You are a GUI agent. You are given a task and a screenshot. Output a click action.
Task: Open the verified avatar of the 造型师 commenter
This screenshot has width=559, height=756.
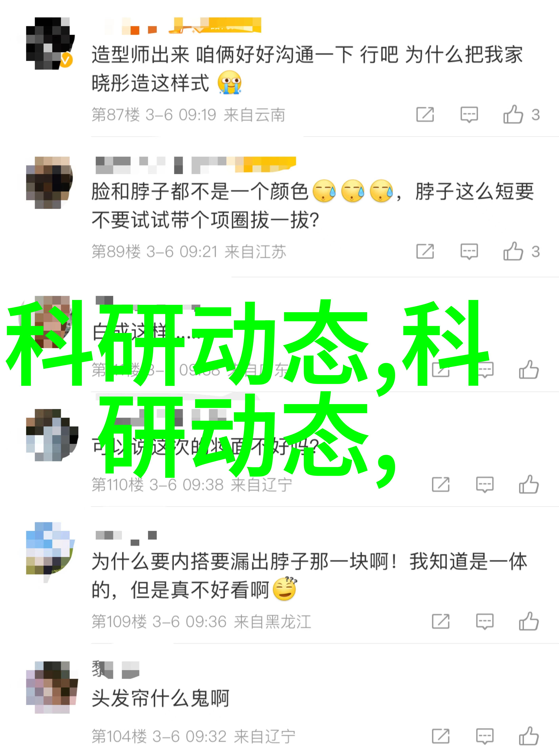click(50, 43)
